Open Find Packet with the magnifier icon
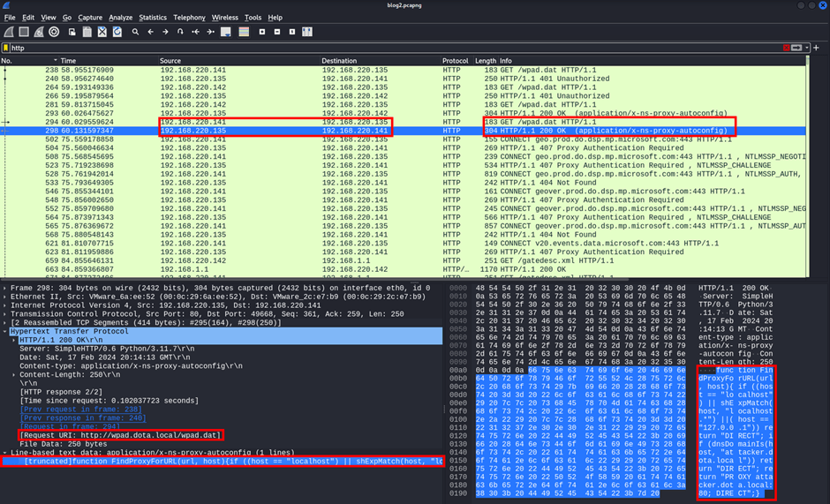The image size is (830, 504). click(135, 32)
